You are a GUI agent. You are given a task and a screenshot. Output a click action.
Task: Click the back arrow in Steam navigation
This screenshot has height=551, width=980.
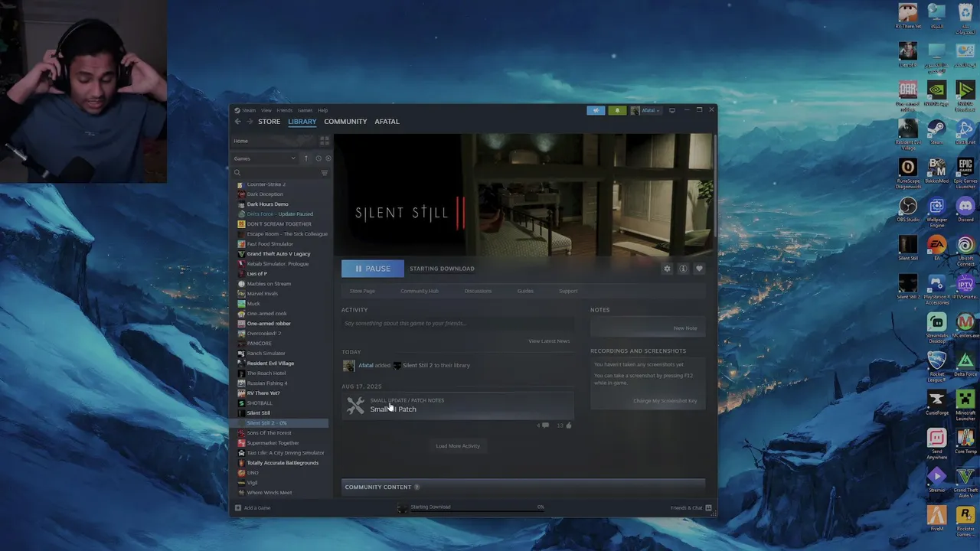point(237,122)
